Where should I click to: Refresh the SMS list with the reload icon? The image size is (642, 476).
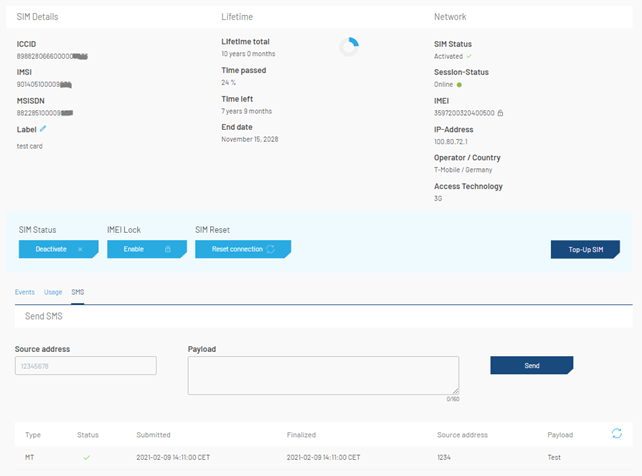[617, 433]
